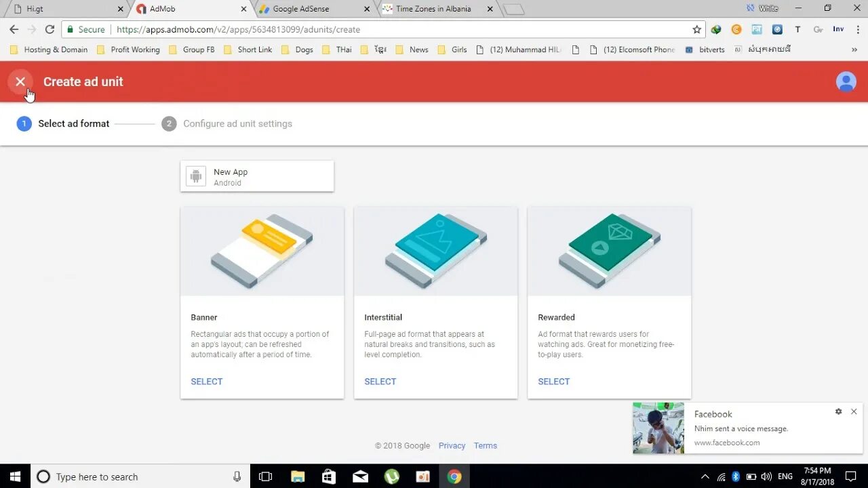Click the New App Android card
The height and width of the screenshot is (488, 868).
[x=257, y=176]
